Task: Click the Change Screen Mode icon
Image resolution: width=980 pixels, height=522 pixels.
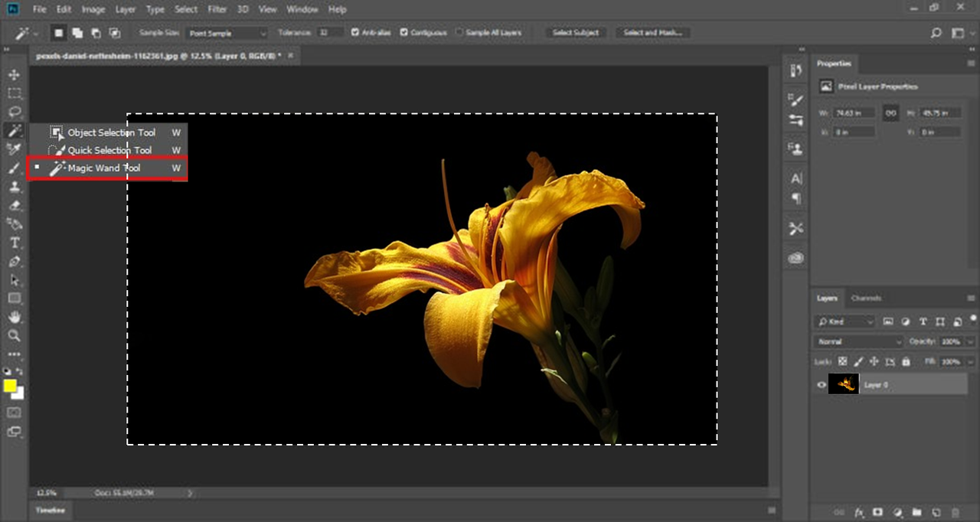Action: coord(14,432)
